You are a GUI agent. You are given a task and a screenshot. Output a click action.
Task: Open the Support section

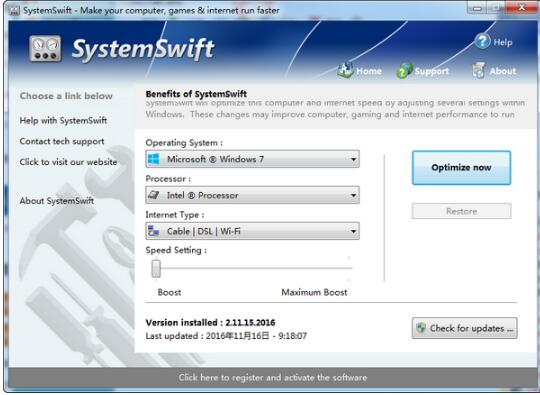(423, 71)
